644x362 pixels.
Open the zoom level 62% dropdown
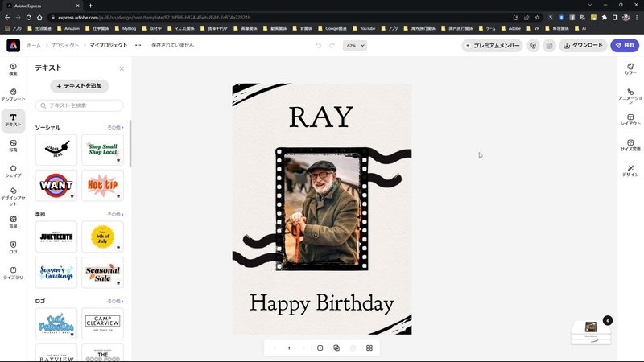355,46
